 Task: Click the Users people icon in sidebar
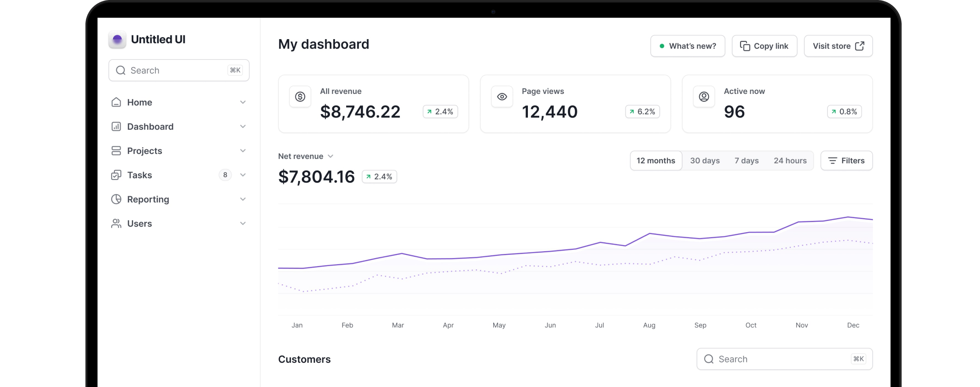click(116, 223)
